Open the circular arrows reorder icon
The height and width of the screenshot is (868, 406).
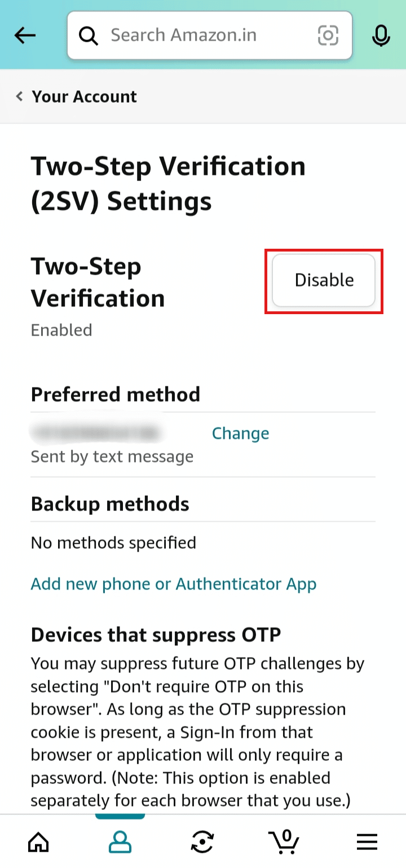click(x=202, y=843)
